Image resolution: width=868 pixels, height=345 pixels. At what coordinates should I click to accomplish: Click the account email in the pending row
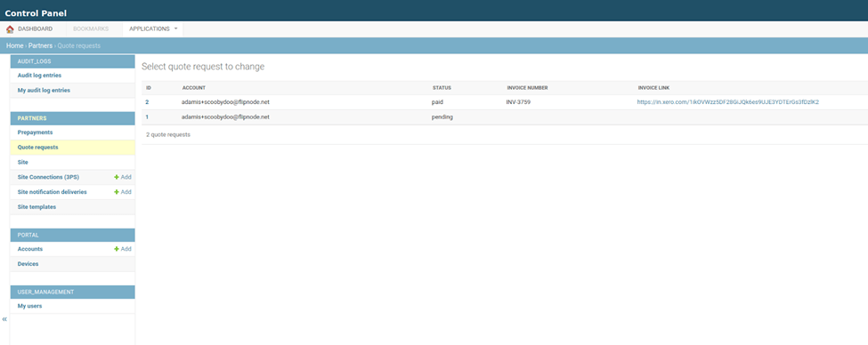pyautogui.click(x=225, y=117)
